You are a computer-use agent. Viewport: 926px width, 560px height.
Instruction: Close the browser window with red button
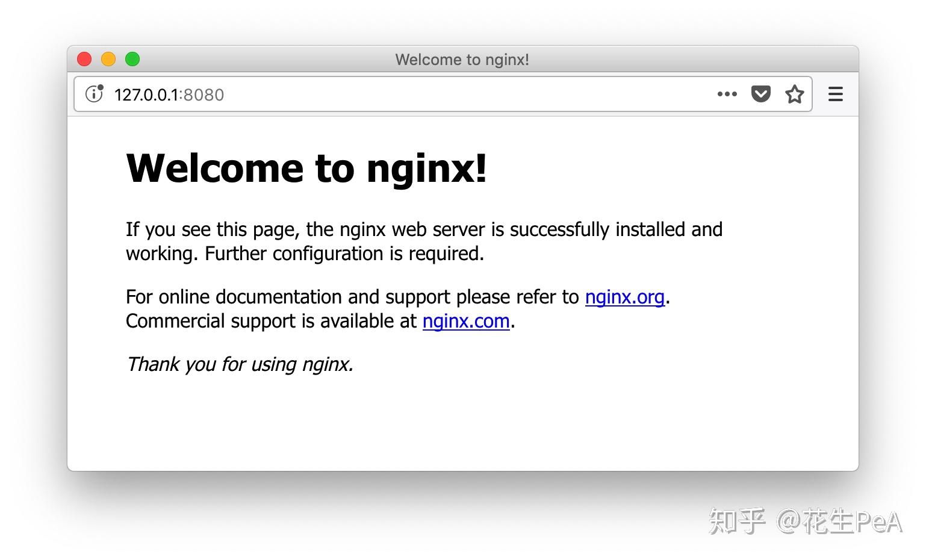84,59
